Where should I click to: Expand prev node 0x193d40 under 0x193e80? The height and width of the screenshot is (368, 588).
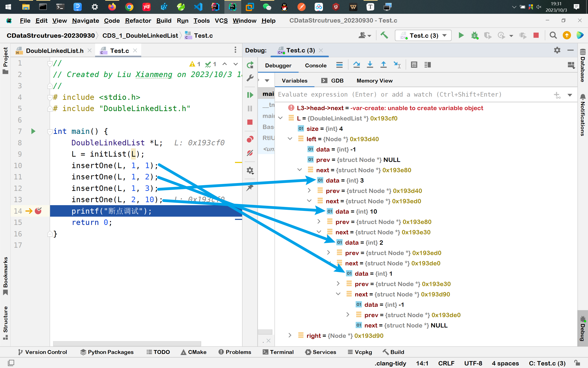tap(309, 191)
